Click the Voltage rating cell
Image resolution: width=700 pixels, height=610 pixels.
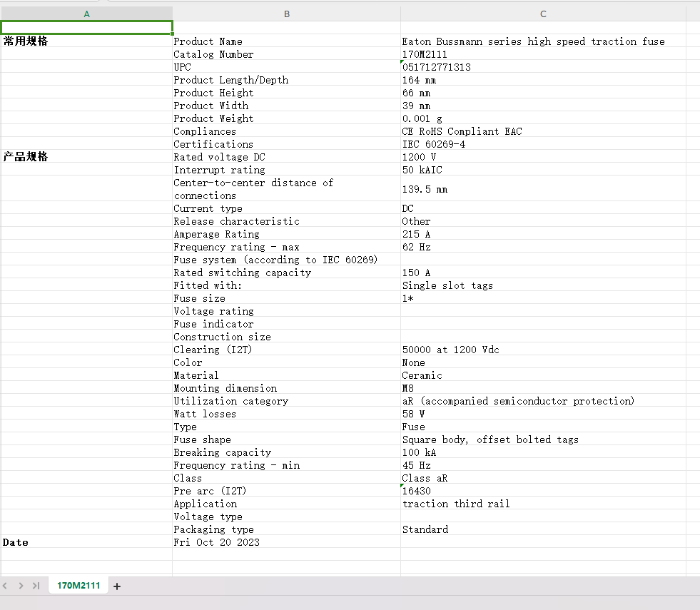coord(287,311)
